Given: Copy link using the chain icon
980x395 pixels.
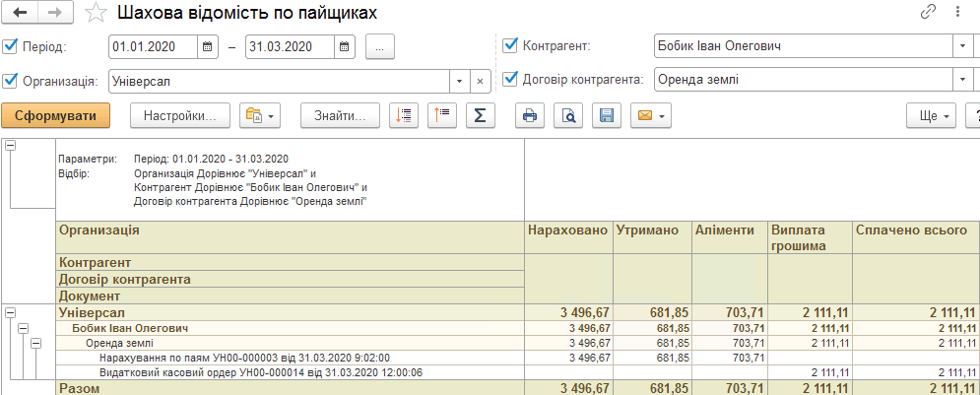Looking at the screenshot, I should click(x=926, y=12).
